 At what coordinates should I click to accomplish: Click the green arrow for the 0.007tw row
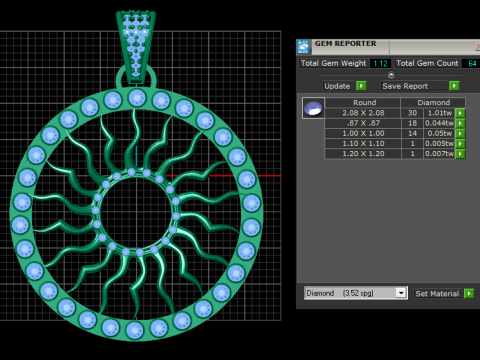pos(460,154)
